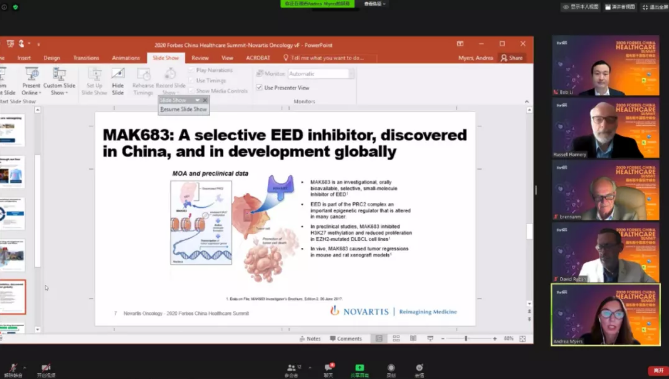Collapse the ribbon with the chevron

[526, 102]
